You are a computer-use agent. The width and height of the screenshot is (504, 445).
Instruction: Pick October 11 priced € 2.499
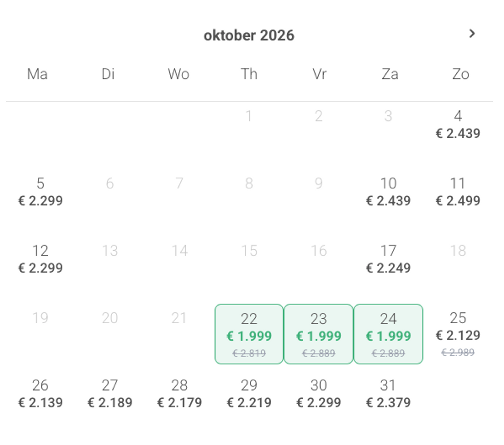(458, 192)
